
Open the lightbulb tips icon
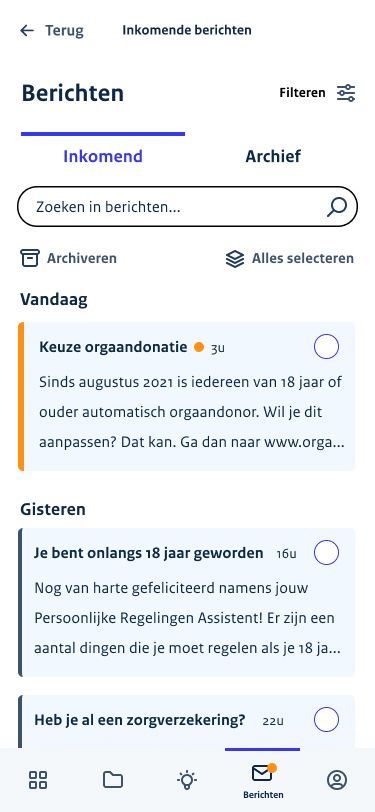click(187, 779)
